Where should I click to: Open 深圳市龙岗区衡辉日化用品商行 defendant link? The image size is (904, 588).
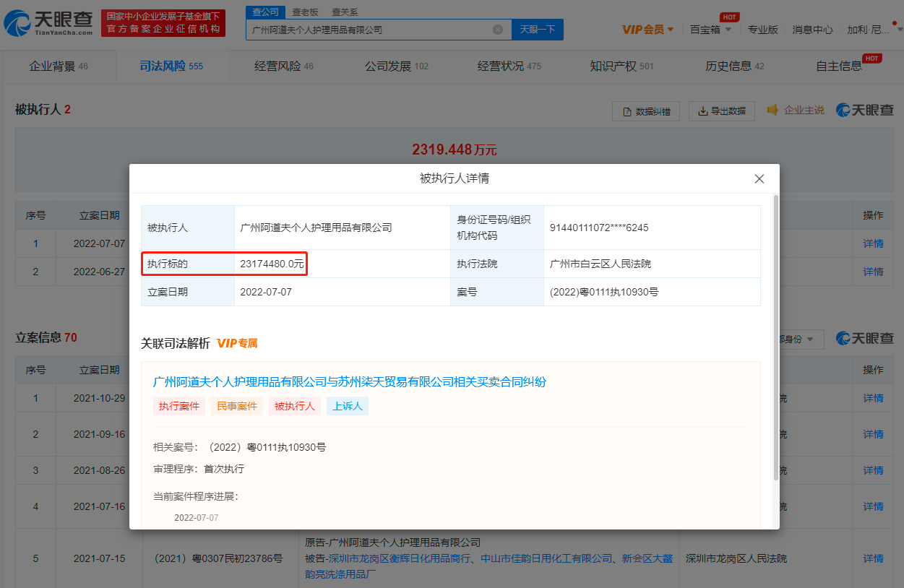tap(399, 558)
